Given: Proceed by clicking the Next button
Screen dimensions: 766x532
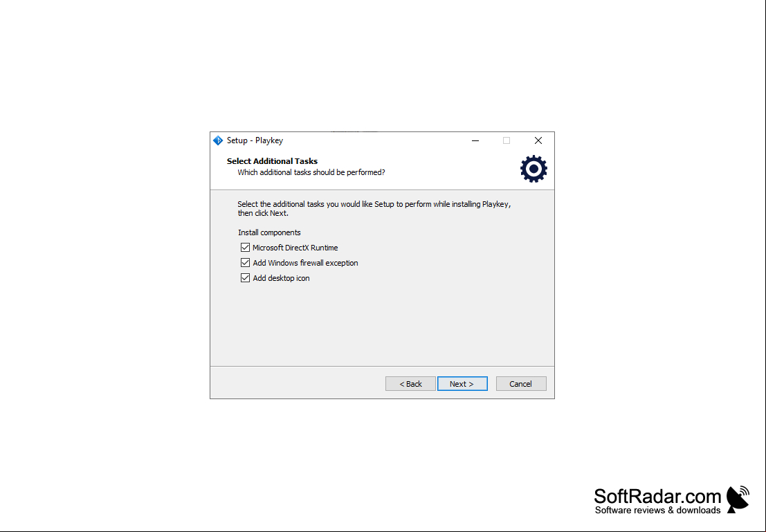Looking at the screenshot, I should pyautogui.click(x=462, y=384).
